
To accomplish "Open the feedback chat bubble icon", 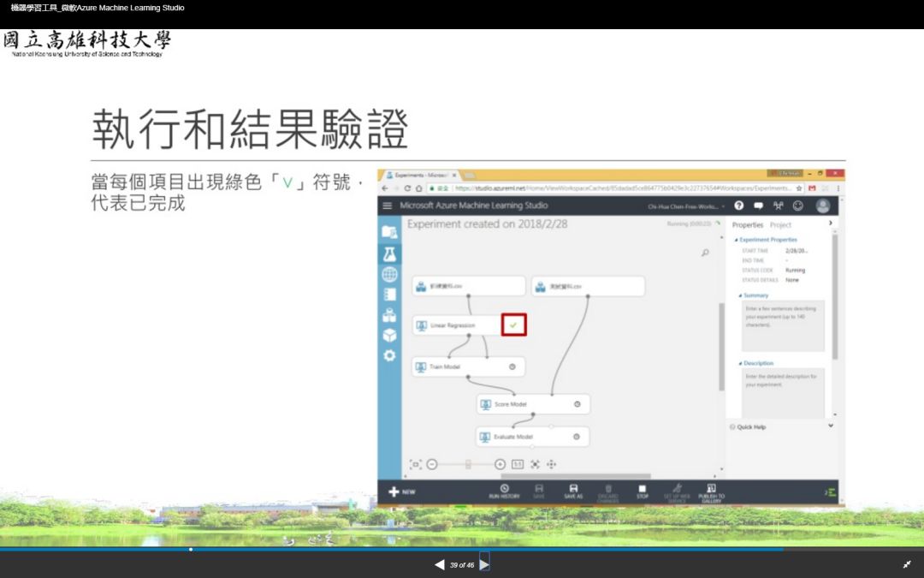I will click(758, 206).
